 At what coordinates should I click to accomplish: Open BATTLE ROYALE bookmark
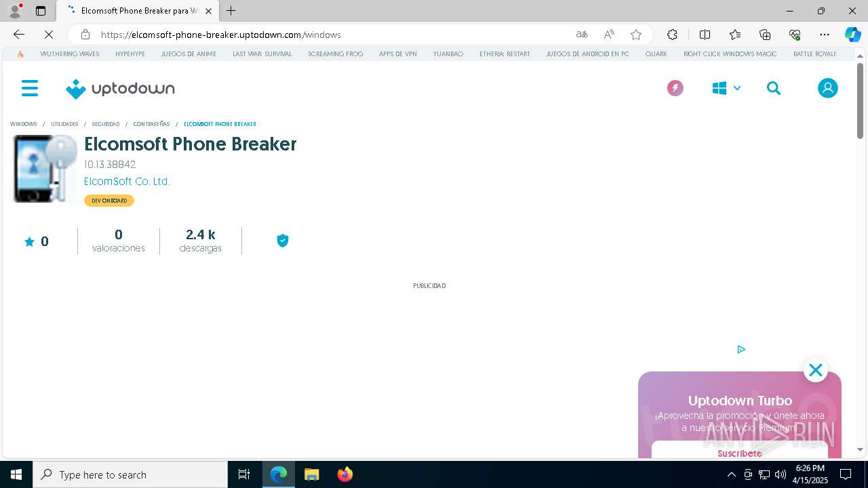tap(815, 54)
